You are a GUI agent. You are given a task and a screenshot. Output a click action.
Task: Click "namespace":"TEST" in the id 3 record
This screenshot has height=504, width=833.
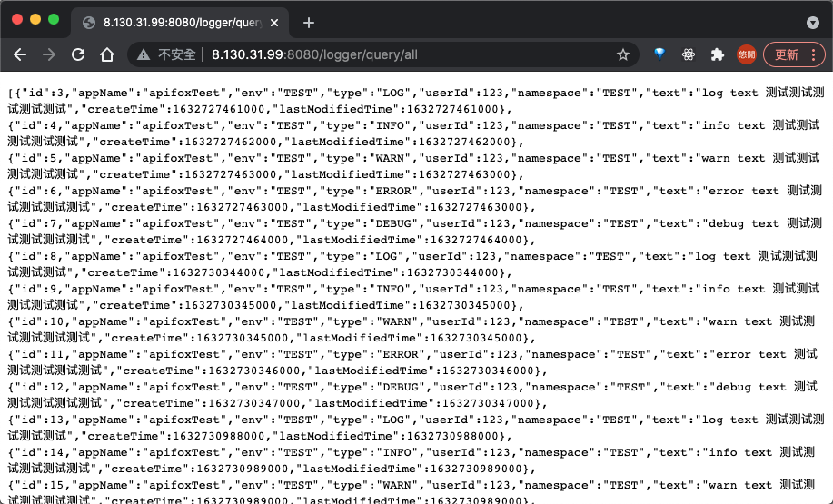(x=574, y=93)
